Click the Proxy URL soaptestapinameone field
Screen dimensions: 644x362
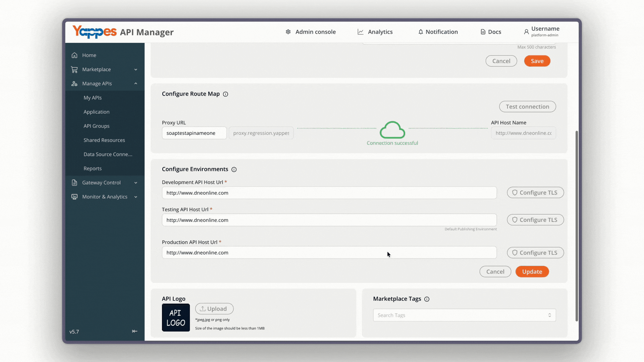[194, 133]
